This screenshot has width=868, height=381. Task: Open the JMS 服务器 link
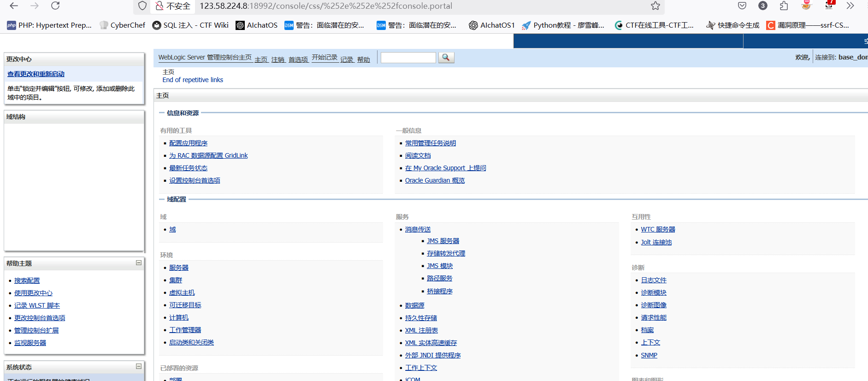point(443,241)
